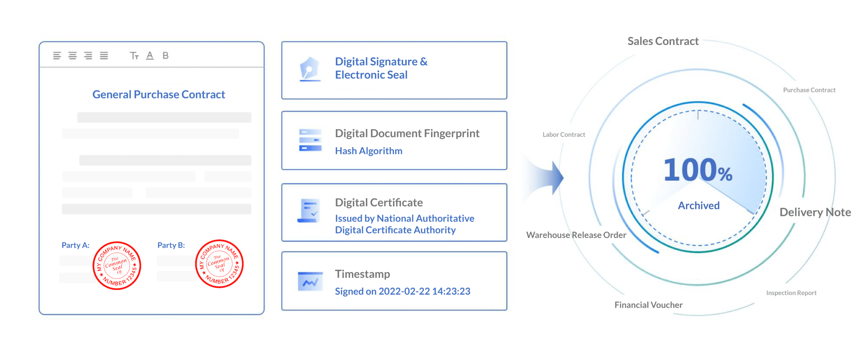The height and width of the screenshot is (360, 868).
Task: Click the Financial Voucher label
Action: pos(648,305)
